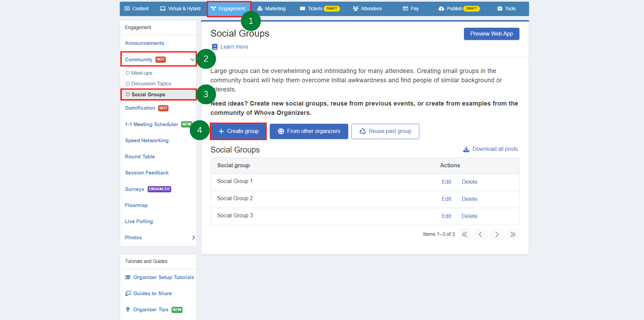Image resolution: width=644 pixels, height=320 pixels.
Task: Select the Social Groups radio button
Action: (x=128, y=94)
